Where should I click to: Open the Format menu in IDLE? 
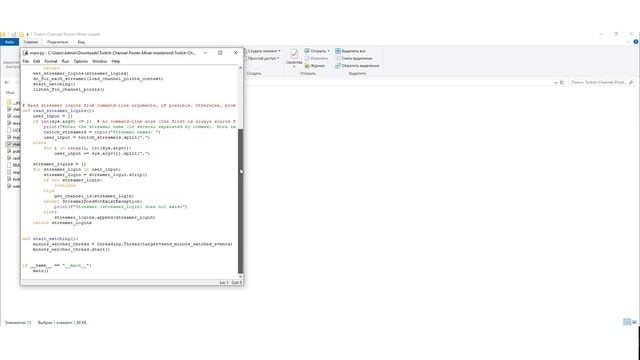point(51,61)
